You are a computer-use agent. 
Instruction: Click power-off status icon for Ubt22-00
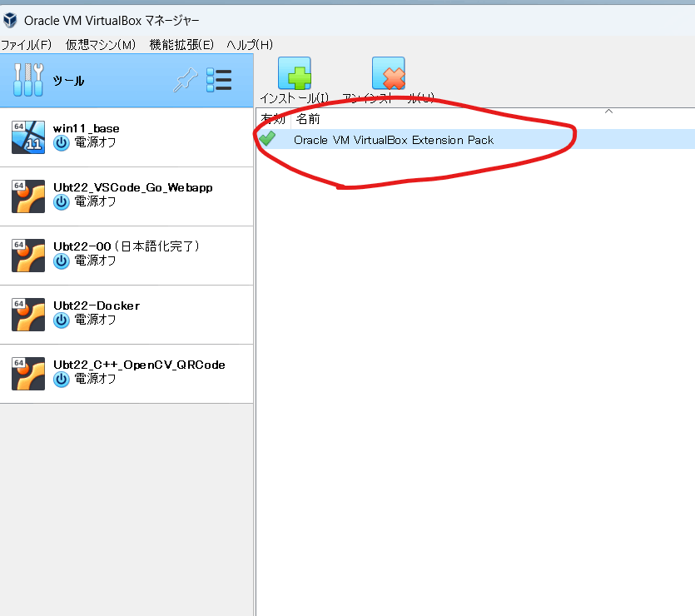pos(62,261)
